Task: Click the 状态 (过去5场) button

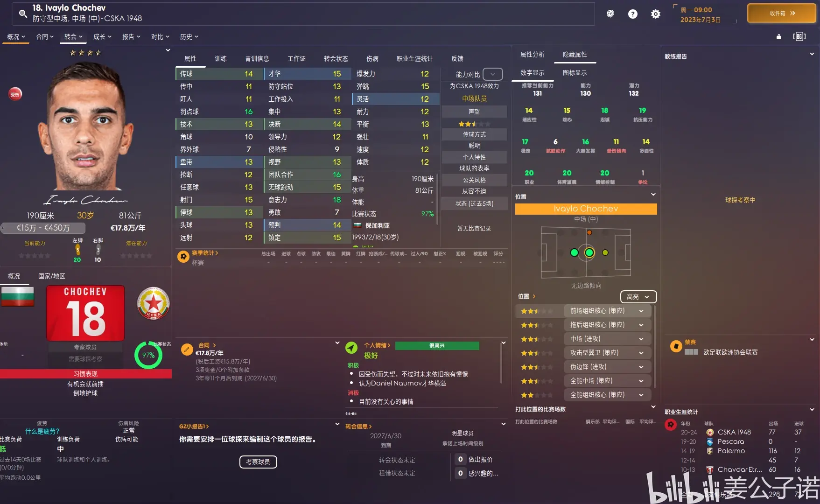Action: pos(474,203)
